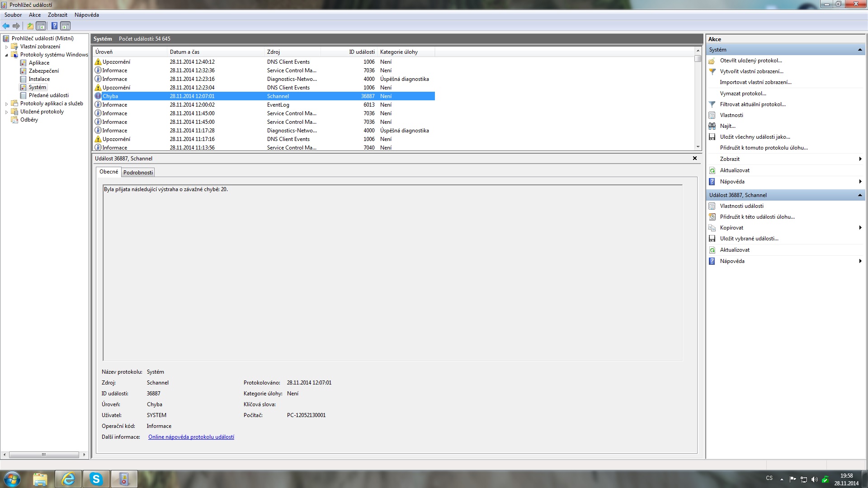Click Skype icon in taskbar

click(96, 479)
